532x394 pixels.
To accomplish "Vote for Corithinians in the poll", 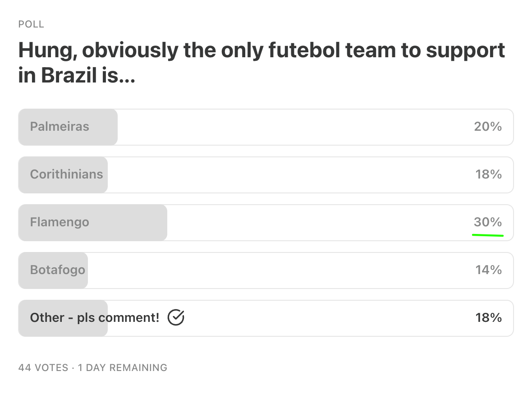I will [66, 174].
